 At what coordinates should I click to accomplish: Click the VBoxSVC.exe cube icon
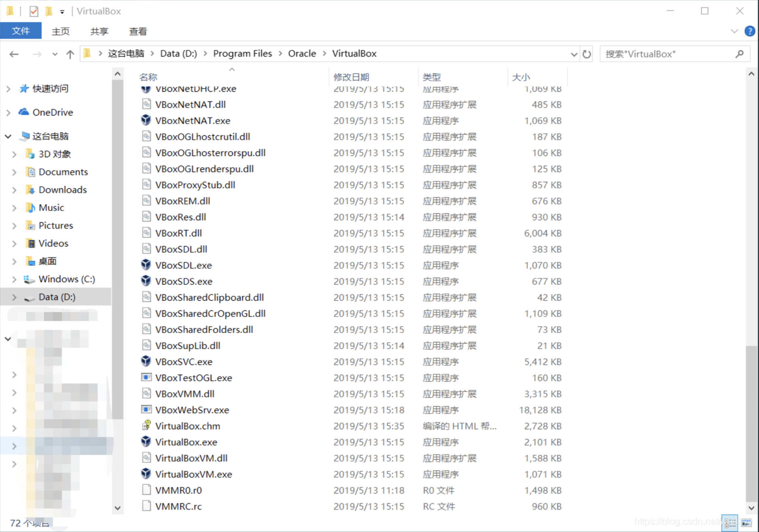point(146,361)
